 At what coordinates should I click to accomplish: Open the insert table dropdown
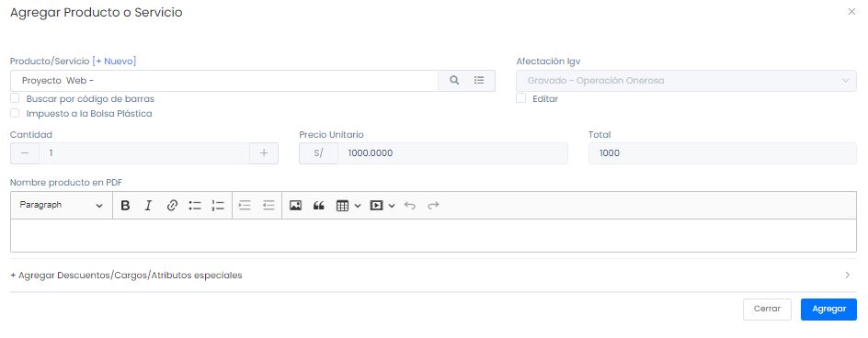click(348, 206)
